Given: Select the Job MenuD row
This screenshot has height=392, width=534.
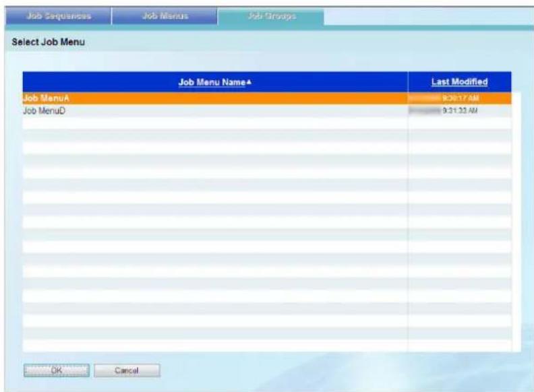Looking at the screenshot, I should point(267,111).
